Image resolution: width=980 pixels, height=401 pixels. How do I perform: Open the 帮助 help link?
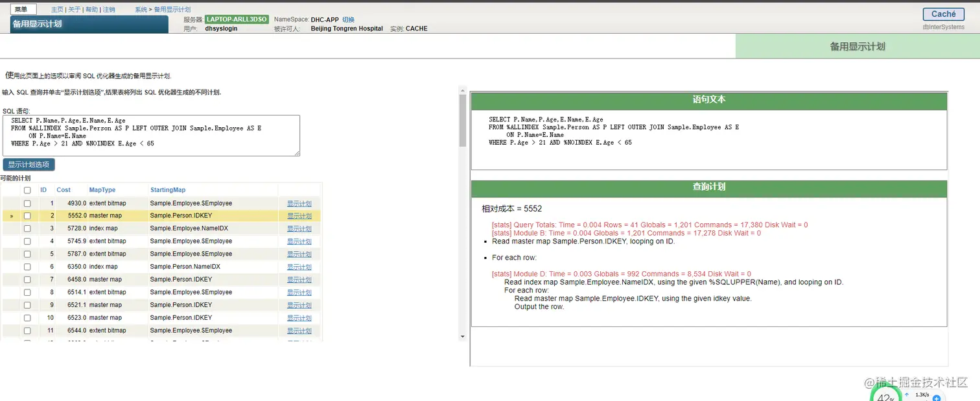click(92, 10)
